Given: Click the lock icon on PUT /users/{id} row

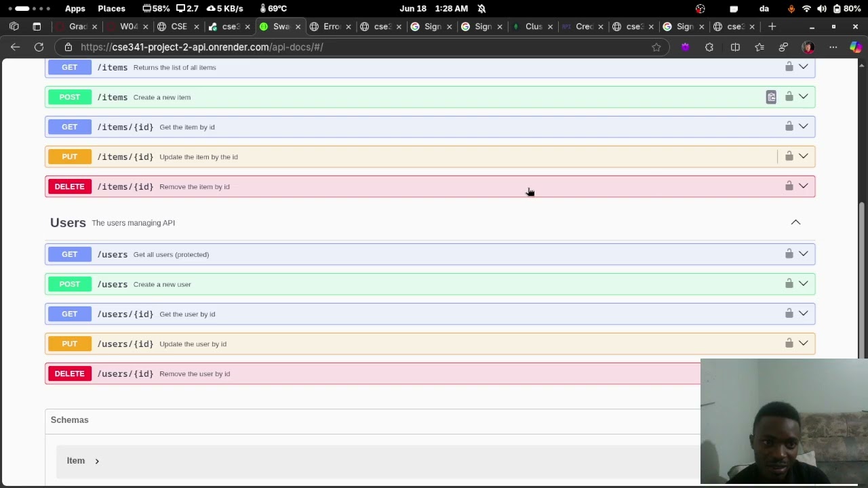Looking at the screenshot, I should tap(789, 343).
